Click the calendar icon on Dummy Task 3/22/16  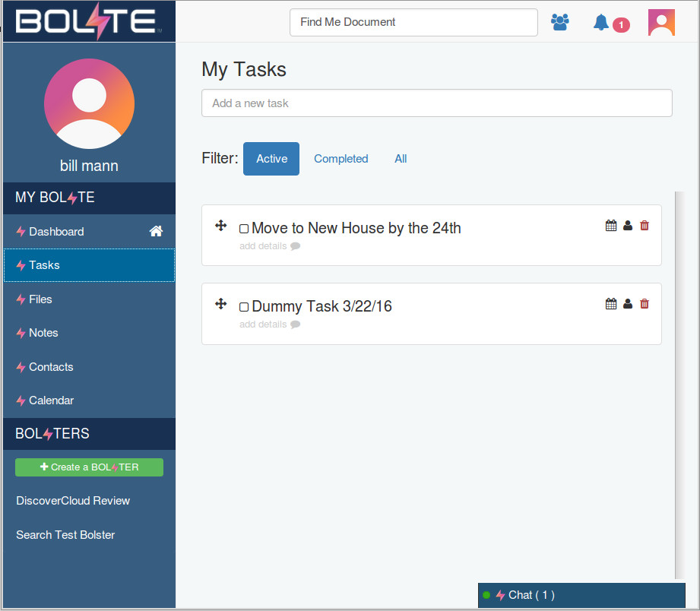point(610,303)
